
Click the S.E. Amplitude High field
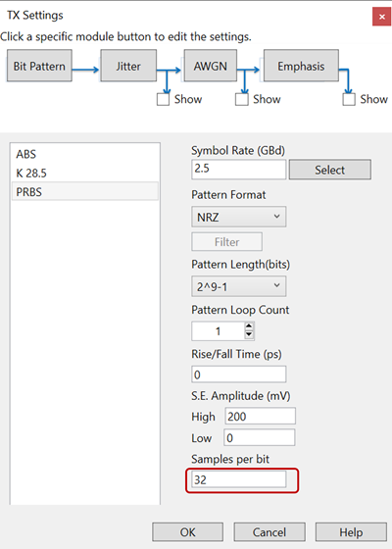260,416
